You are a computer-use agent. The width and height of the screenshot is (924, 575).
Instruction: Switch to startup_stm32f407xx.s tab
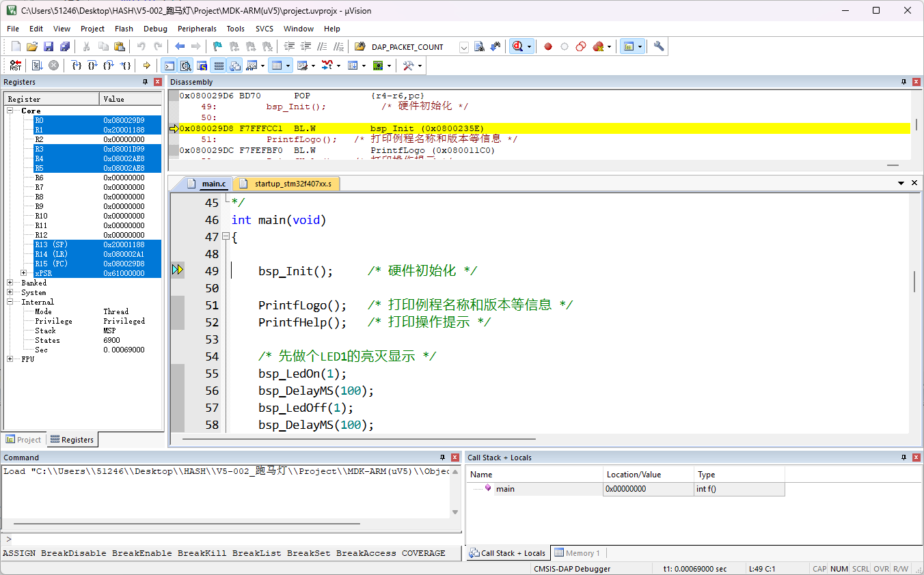(292, 184)
